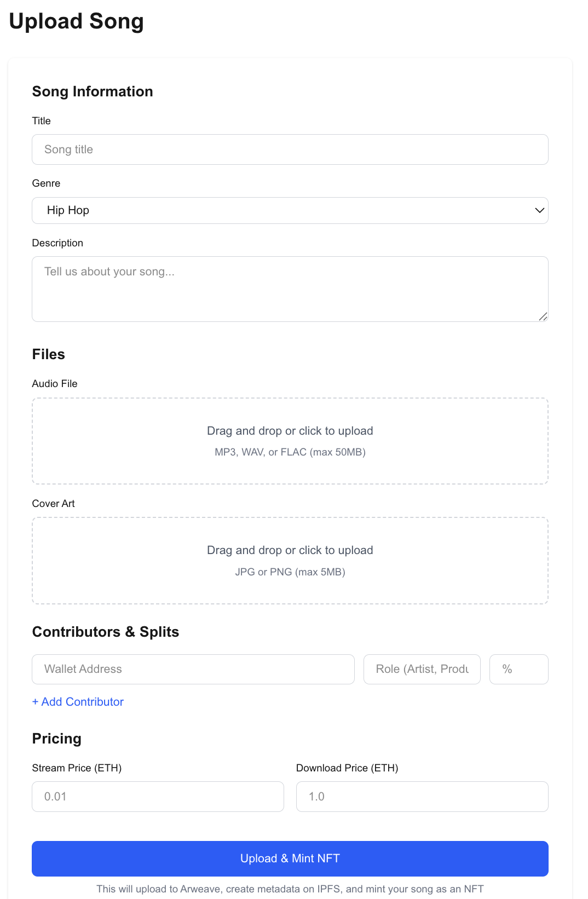Click the Contributors & Splits heading
The image size is (588, 899).
click(x=106, y=632)
